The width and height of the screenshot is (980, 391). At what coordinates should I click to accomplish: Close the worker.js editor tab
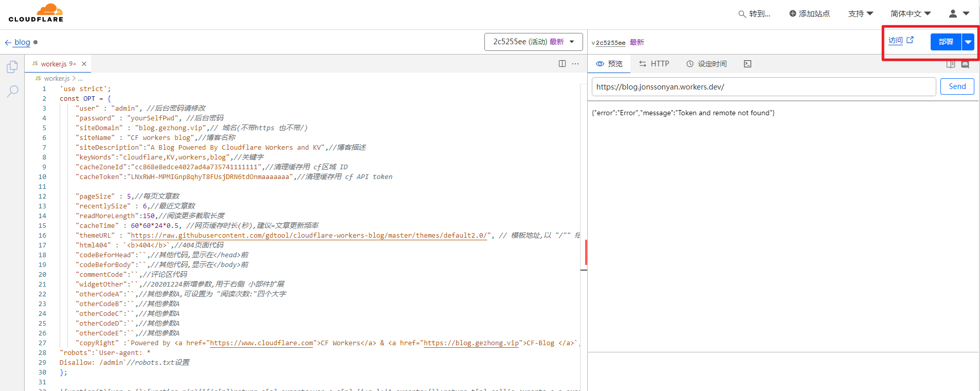coord(84,64)
